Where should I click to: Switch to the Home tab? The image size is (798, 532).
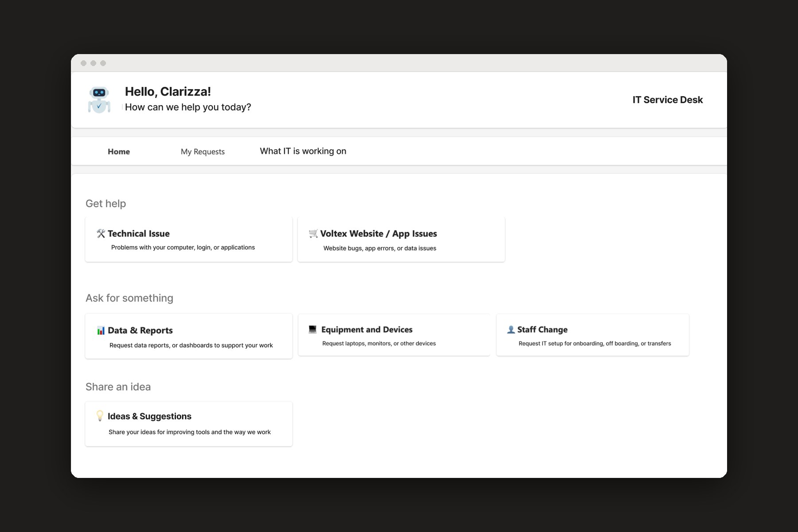point(119,152)
